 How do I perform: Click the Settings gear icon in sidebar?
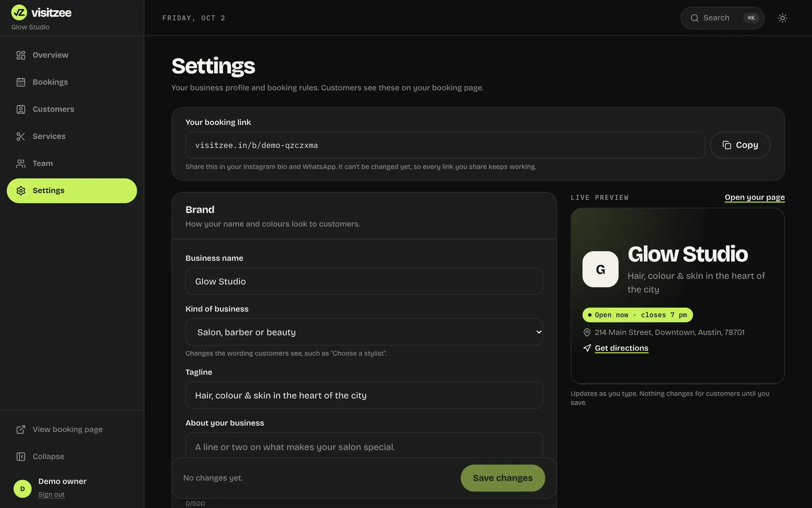21,191
